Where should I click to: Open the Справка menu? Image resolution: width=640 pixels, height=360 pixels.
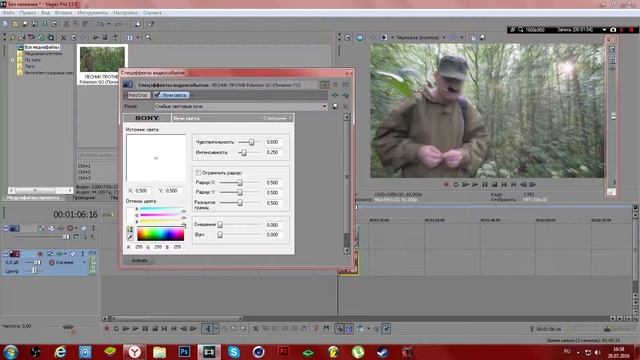(152, 13)
